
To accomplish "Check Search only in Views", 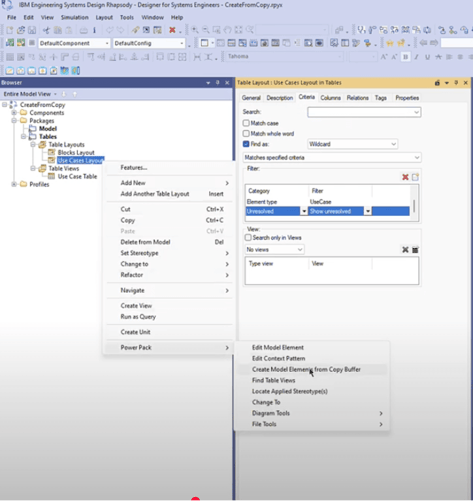I will (x=248, y=237).
